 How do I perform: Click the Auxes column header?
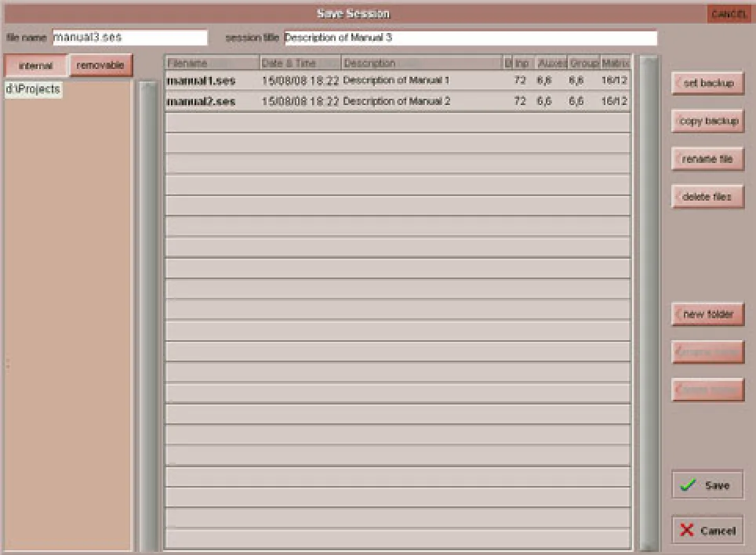(551, 63)
